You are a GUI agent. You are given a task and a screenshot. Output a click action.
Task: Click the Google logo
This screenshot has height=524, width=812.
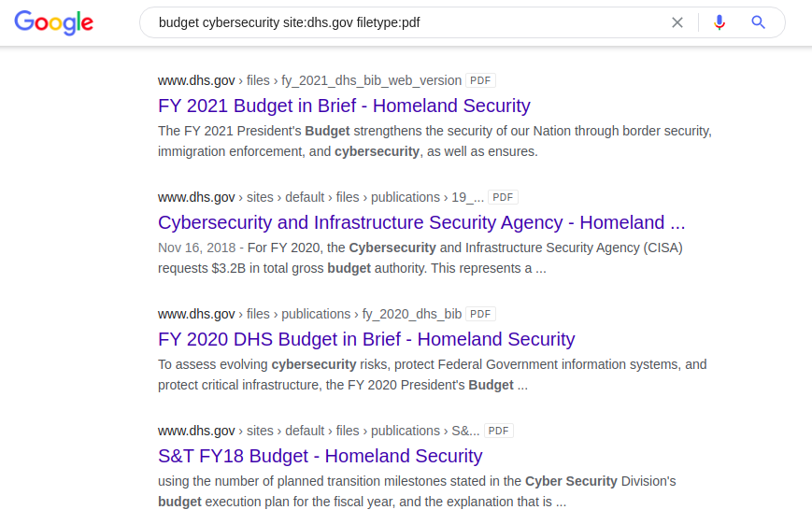54,22
